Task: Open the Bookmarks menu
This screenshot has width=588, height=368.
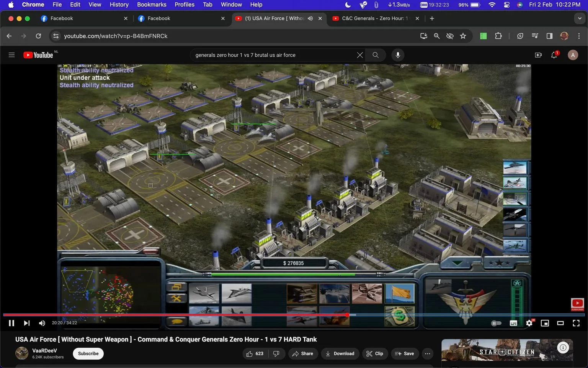Action: click(152, 5)
